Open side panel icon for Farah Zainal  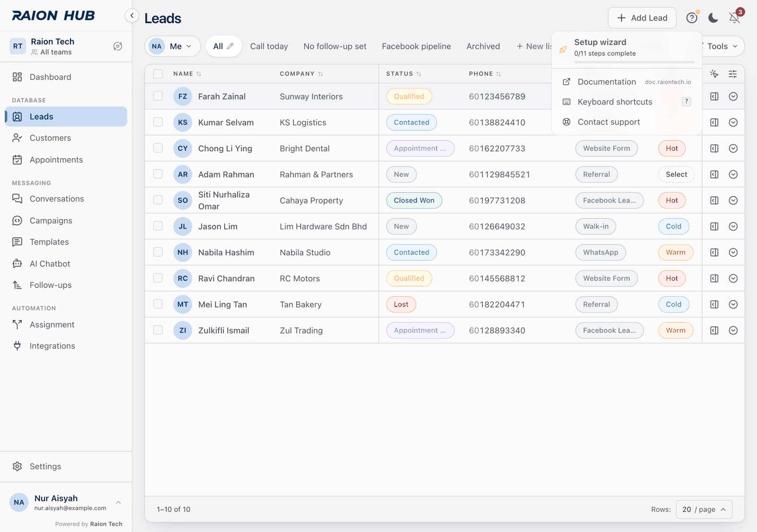714,96
